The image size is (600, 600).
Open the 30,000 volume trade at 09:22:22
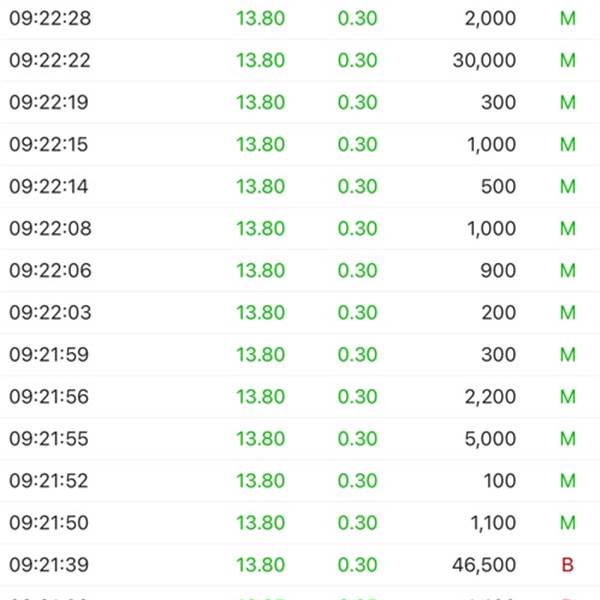[x=484, y=60]
